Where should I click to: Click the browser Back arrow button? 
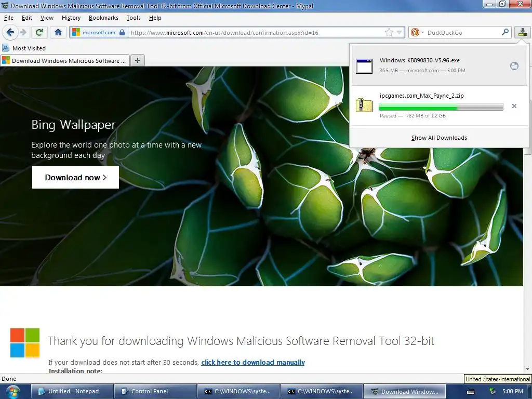pyautogui.click(x=10, y=33)
